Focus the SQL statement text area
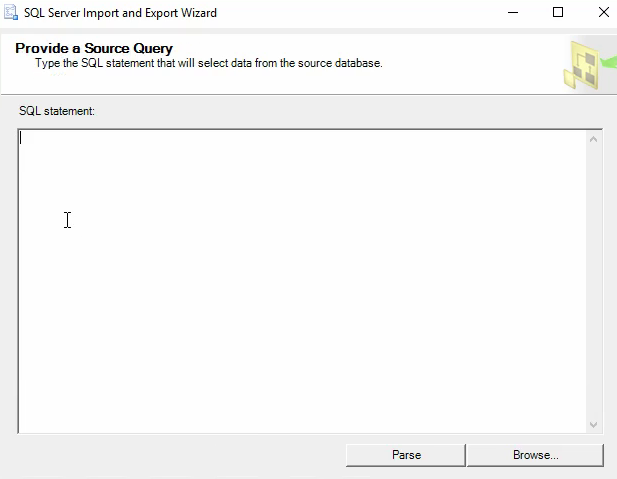Screen dimensions: 617x479 (x=302, y=281)
